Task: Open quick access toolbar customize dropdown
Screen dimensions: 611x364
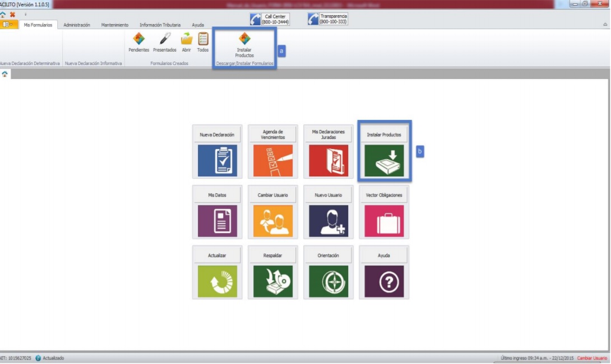Action: (x=26, y=15)
